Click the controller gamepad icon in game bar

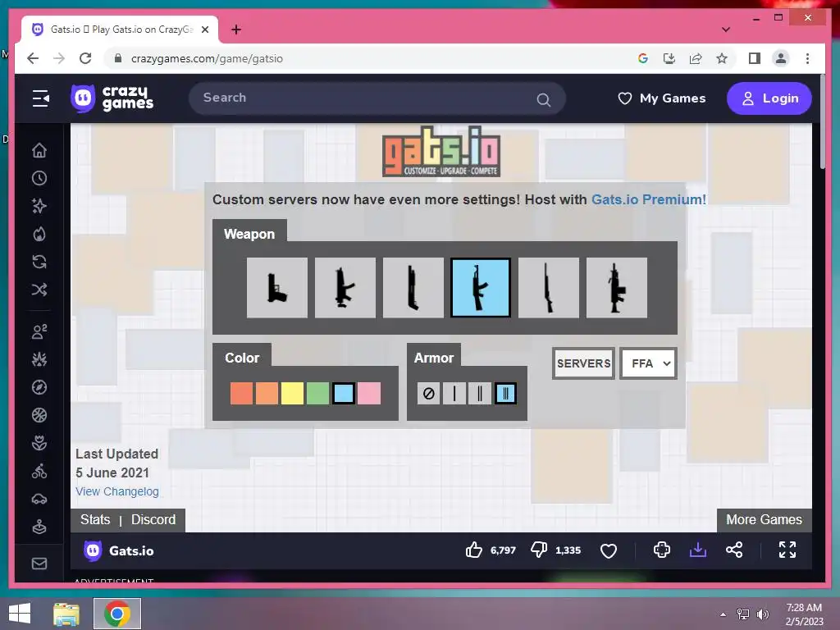pos(662,550)
